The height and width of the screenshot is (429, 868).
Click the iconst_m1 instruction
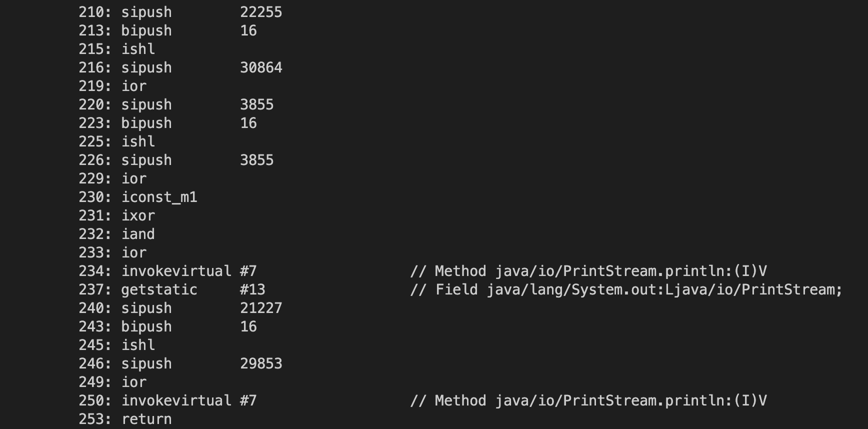159,197
